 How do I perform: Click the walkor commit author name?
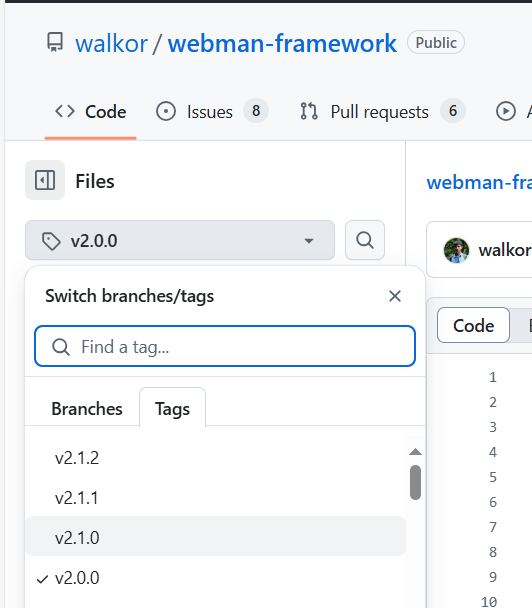505,250
